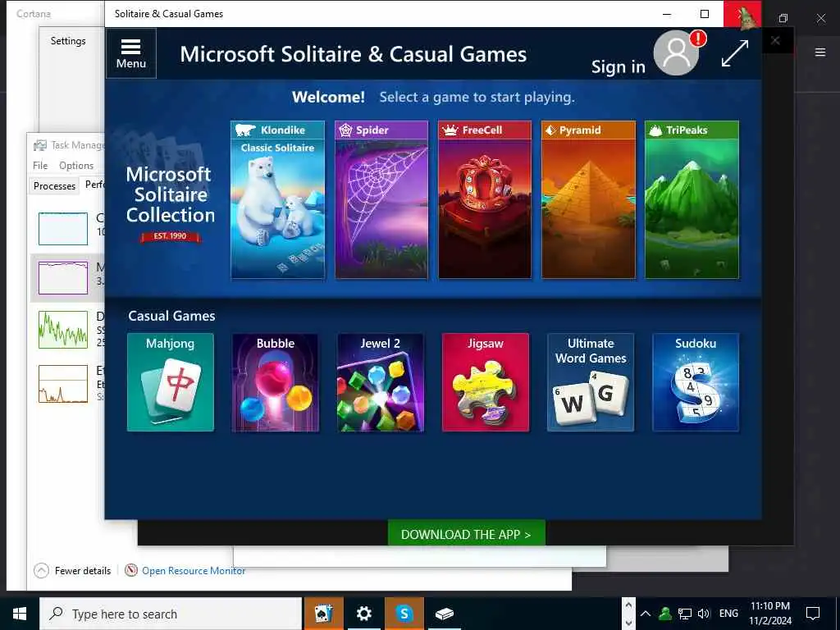
Task: Open the Mahjong casual game tile
Action: (x=171, y=382)
